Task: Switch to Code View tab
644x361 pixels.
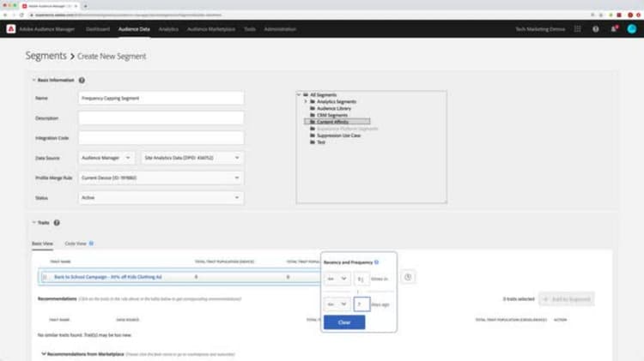Action: click(76, 244)
